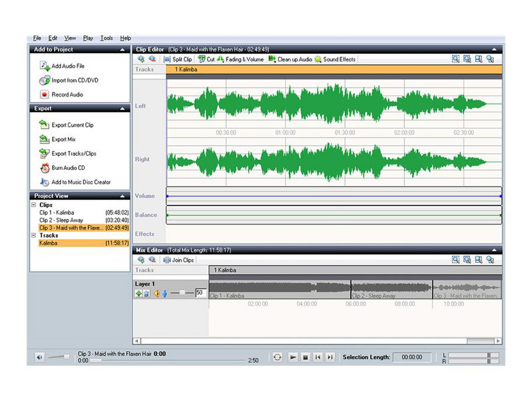Click the Export Tracks/Clips icon
The height and width of the screenshot is (399, 532).
tap(44, 153)
